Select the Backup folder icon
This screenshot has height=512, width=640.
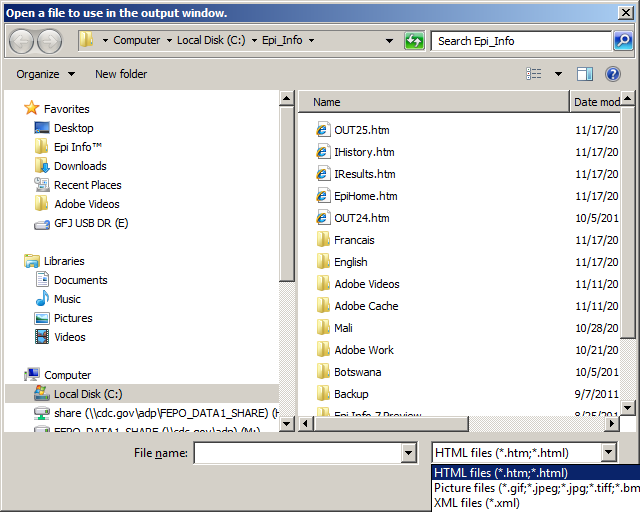click(323, 394)
